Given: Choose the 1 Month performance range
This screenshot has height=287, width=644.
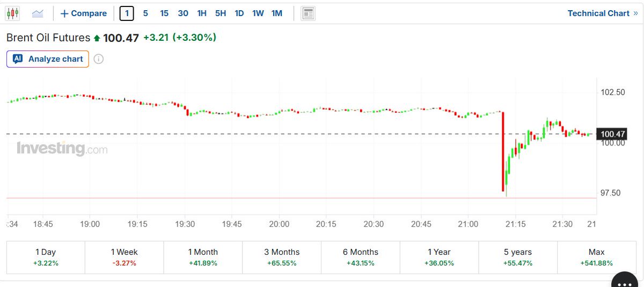Looking at the screenshot, I should tap(203, 257).
